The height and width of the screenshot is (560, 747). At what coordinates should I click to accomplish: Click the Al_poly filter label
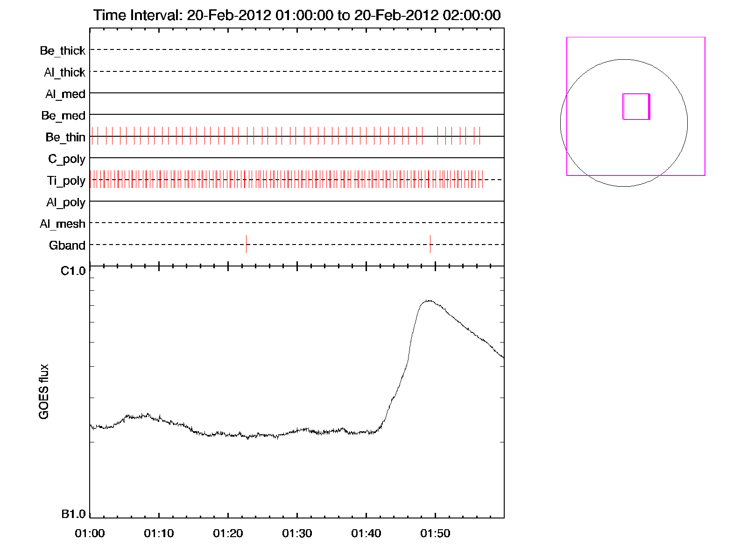(x=66, y=203)
